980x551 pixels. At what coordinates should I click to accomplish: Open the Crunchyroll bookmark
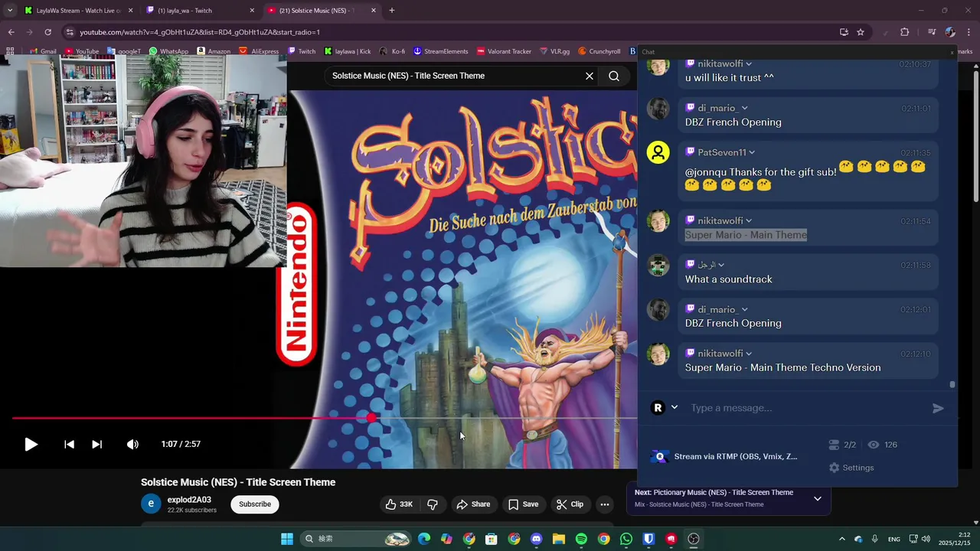(599, 51)
